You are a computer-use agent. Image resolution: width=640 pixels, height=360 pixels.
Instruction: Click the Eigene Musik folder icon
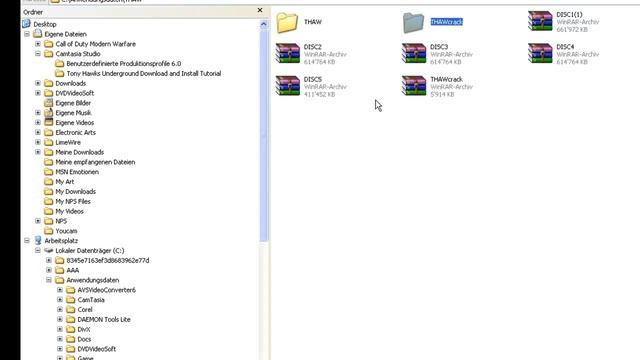point(49,113)
